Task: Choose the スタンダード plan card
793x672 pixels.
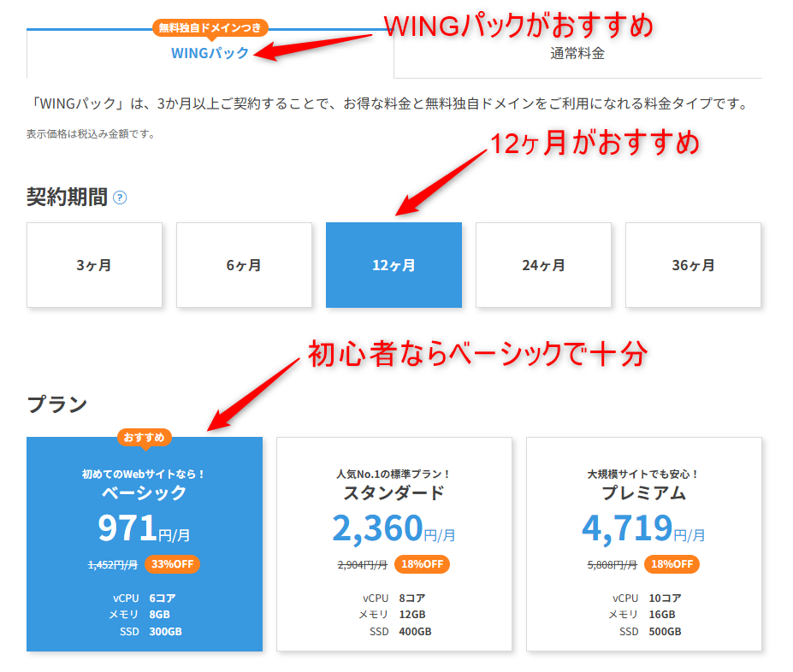Action: click(394, 544)
